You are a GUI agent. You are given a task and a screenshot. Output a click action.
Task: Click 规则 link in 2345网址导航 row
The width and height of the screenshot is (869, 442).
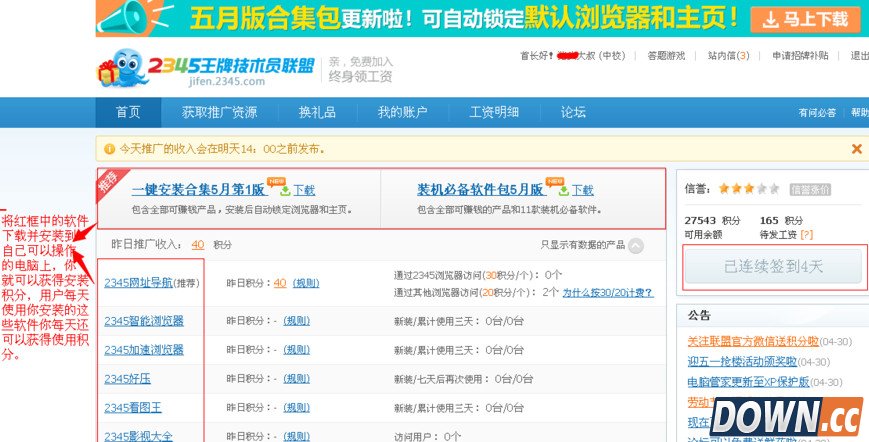(306, 283)
